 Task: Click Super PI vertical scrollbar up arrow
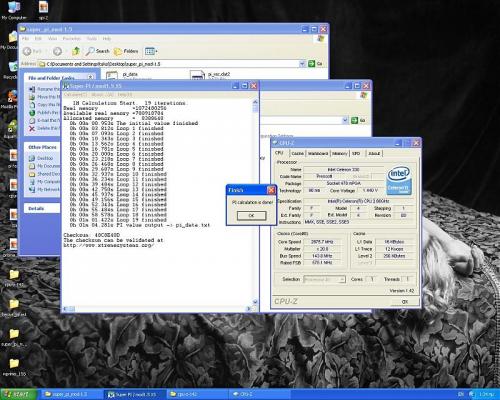[x=255, y=102]
